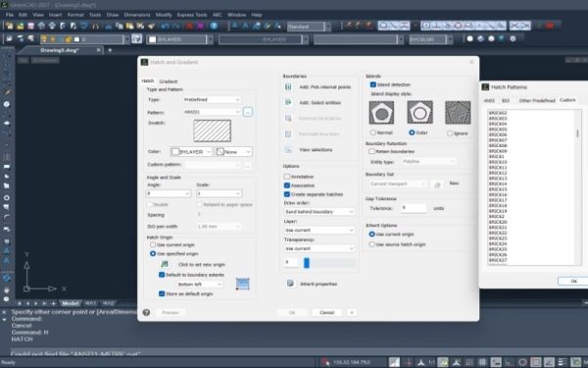Open the background color None dropdown
Screen dimensions: 588x368
click(x=233, y=152)
